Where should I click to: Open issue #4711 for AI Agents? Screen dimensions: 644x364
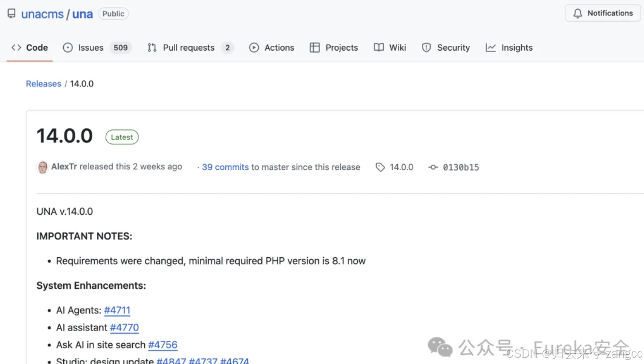click(x=117, y=310)
